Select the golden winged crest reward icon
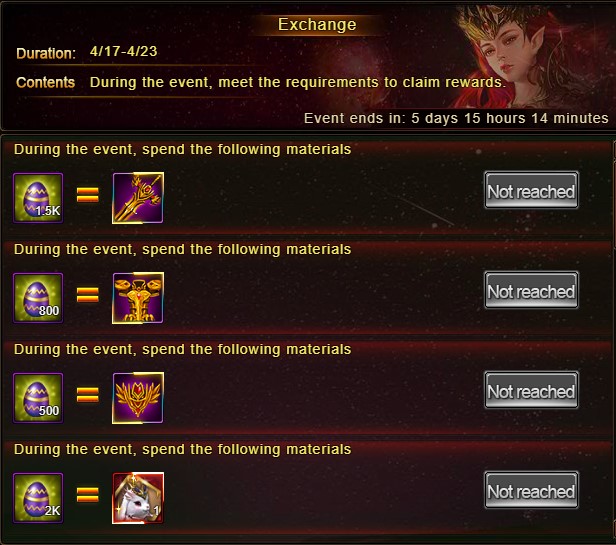Viewport: 616px width, 545px height. tap(138, 398)
